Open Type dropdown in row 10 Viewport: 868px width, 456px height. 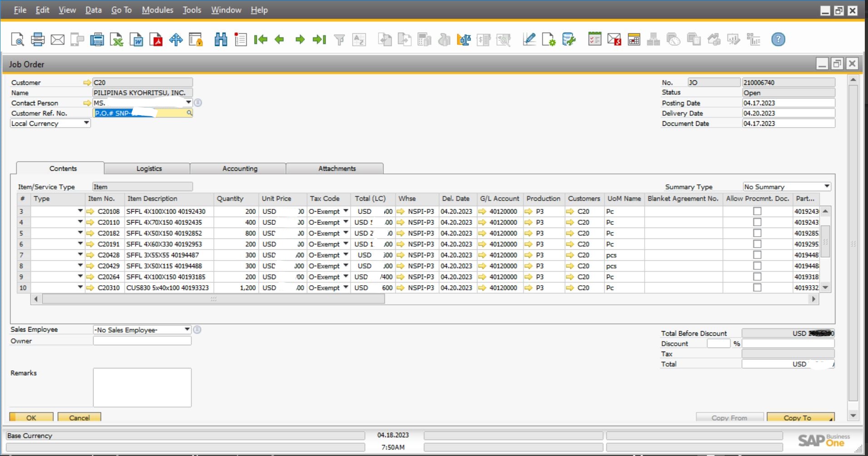80,287
